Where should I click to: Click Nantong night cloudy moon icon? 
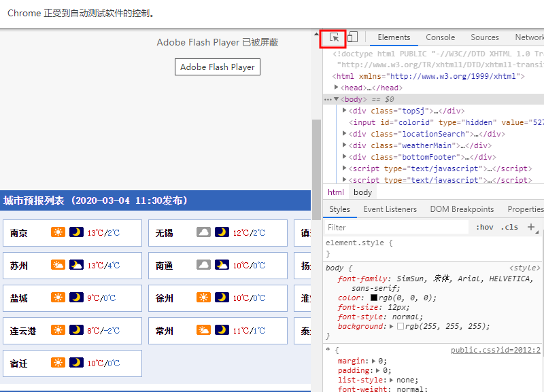click(222, 265)
